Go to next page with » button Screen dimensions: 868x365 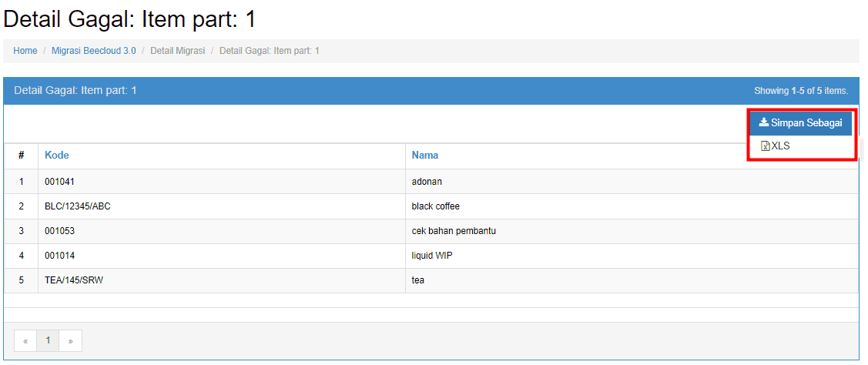(70, 341)
